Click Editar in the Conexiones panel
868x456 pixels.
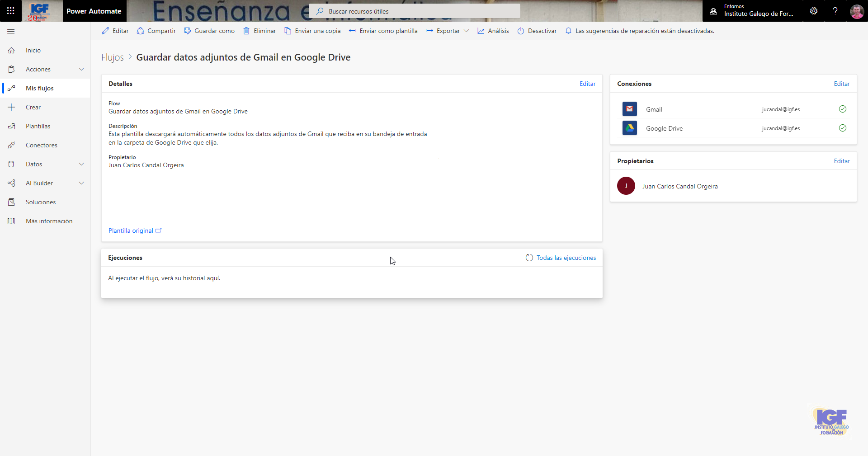tap(841, 84)
